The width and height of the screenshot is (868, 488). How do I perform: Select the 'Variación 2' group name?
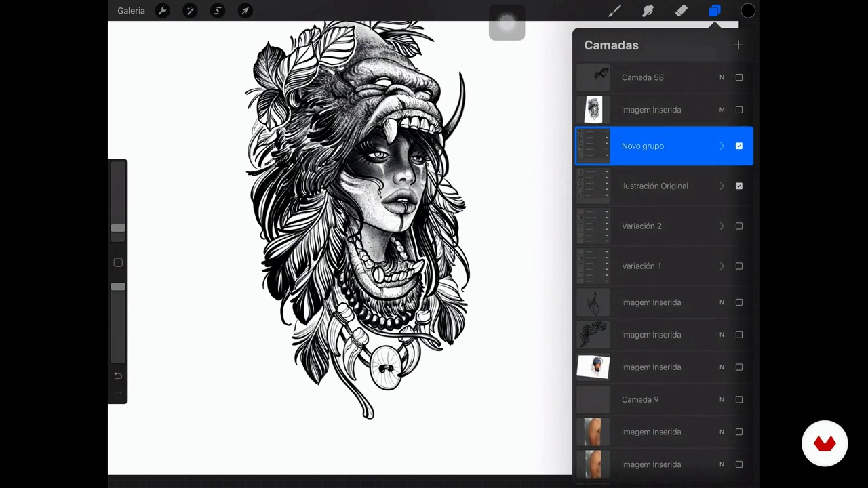[x=642, y=226]
